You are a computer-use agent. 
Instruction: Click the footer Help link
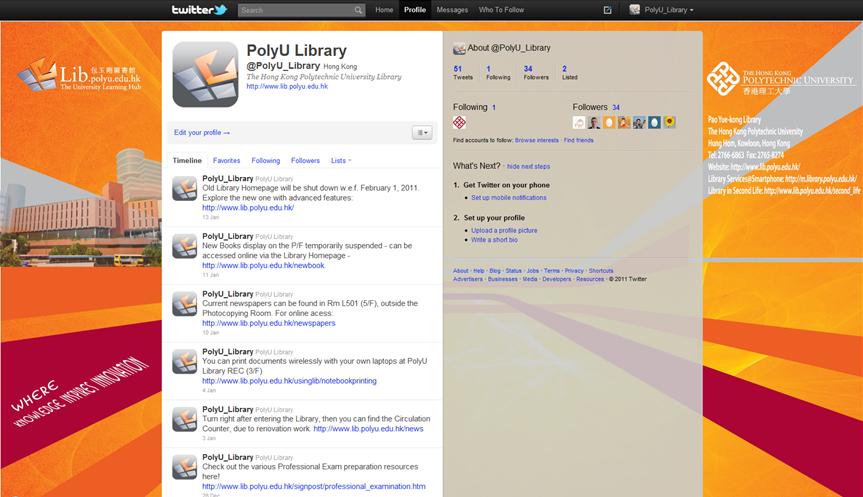coord(479,271)
